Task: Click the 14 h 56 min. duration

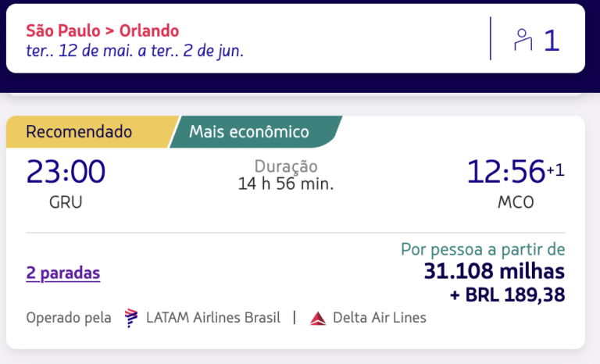Action: [286, 184]
